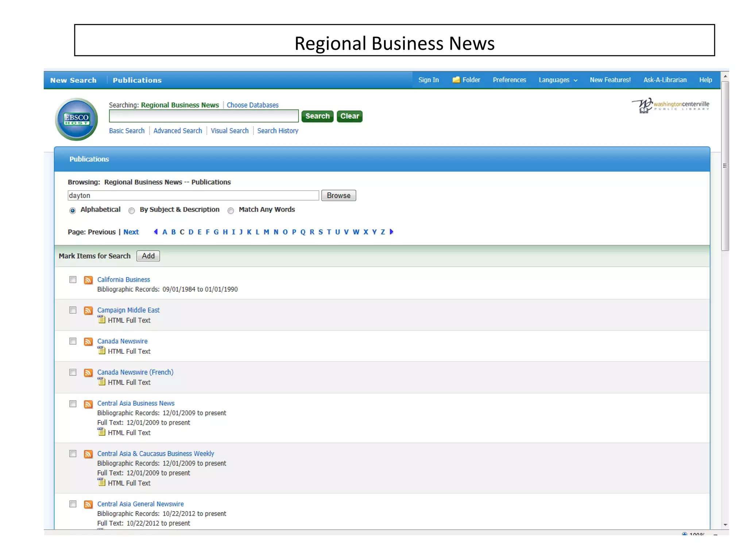Check the Campaign Middle East checkbox

coord(73,310)
